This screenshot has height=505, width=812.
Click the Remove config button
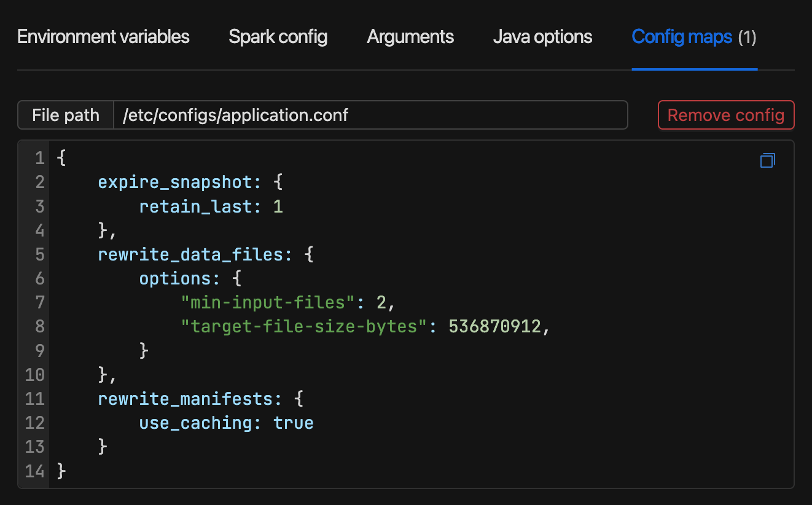pos(726,115)
